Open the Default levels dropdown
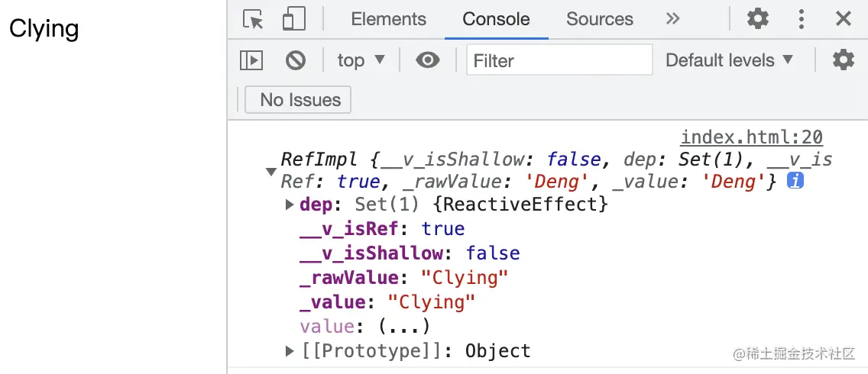868x374 pixels. point(729,60)
